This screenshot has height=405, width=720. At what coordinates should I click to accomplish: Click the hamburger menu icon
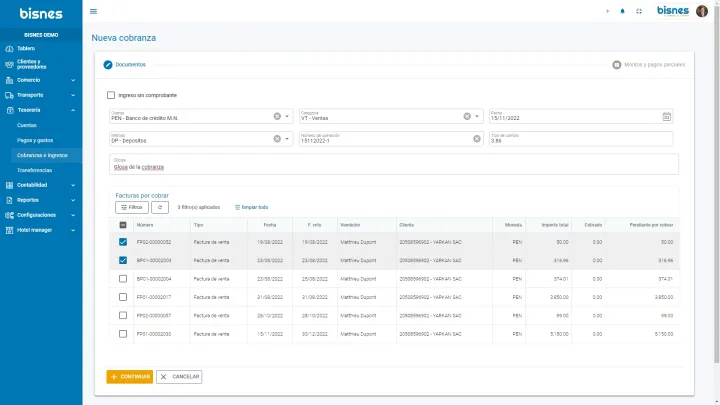click(x=93, y=11)
